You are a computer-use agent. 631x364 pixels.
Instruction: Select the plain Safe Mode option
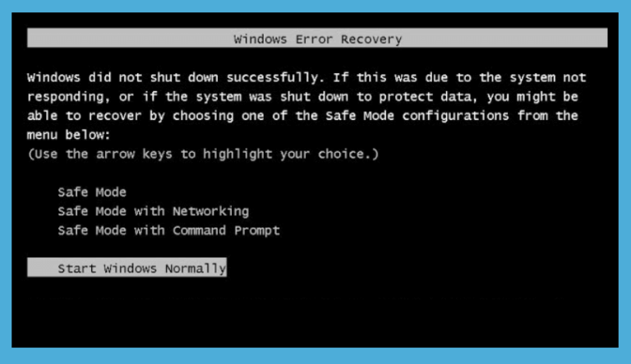click(x=92, y=192)
